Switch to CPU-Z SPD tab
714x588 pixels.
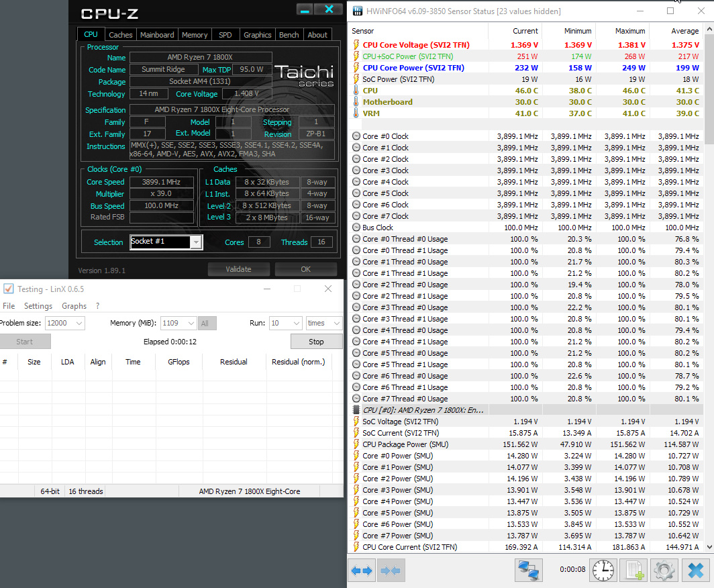point(225,35)
